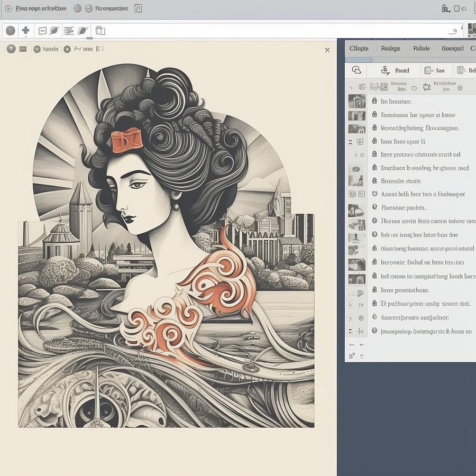Select the first layer thumbnail in the list
This screenshot has height=476, width=476.
pos(356,101)
